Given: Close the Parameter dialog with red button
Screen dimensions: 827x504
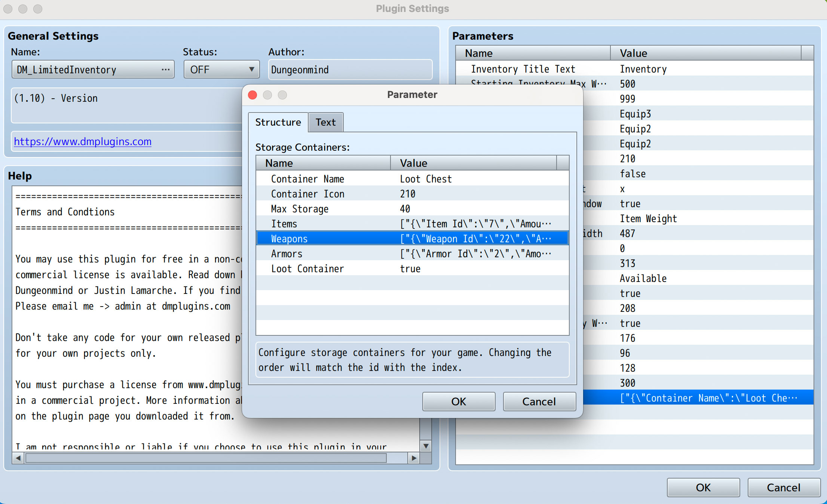Looking at the screenshot, I should (252, 95).
